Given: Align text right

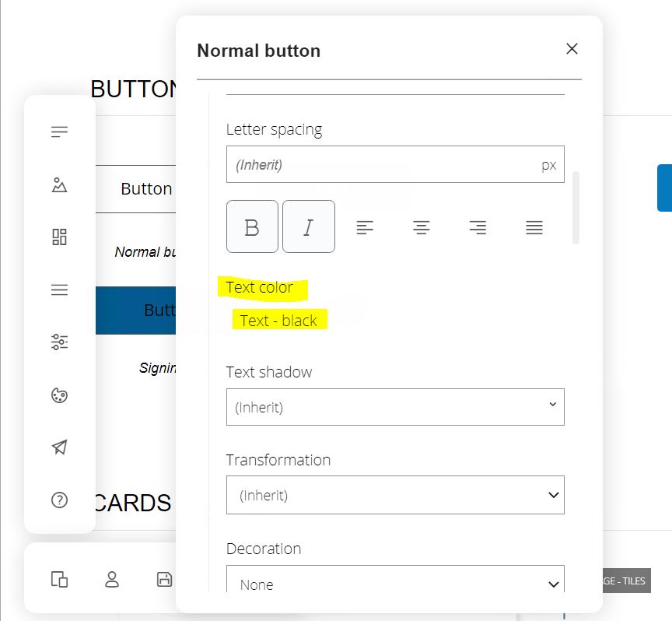Looking at the screenshot, I should [x=478, y=227].
